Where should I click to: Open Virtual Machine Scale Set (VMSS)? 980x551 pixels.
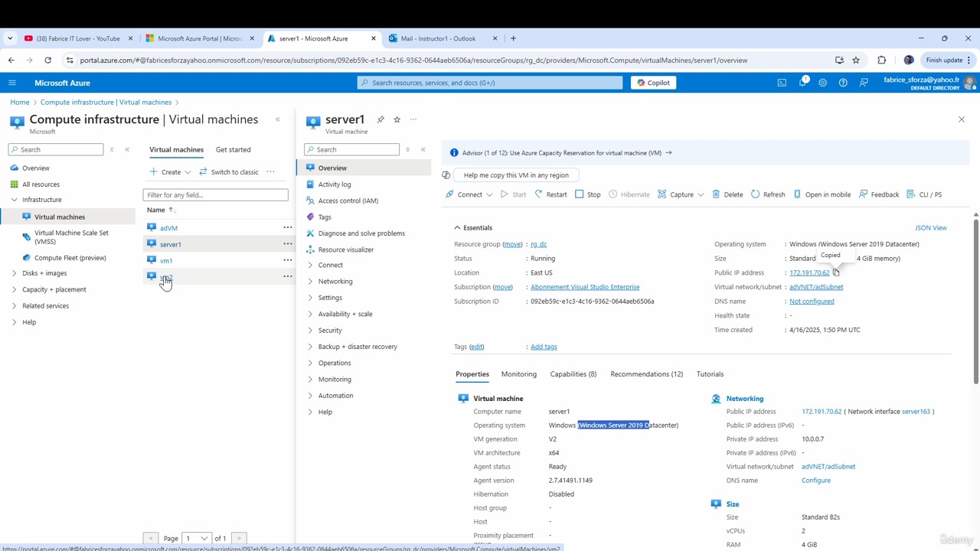tap(71, 237)
